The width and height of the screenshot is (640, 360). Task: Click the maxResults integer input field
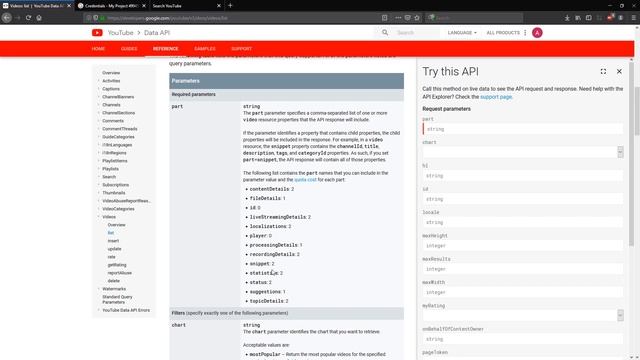point(523,269)
